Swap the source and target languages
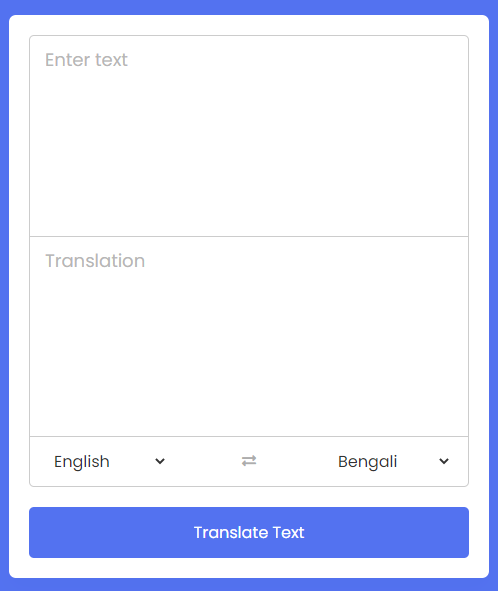Screen dimensions: 498x591 (x=249, y=461)
